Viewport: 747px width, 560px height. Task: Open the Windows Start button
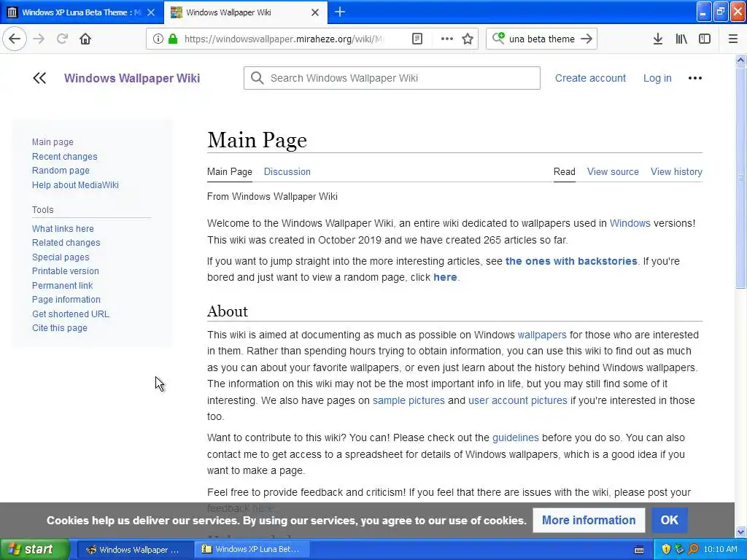35,549
